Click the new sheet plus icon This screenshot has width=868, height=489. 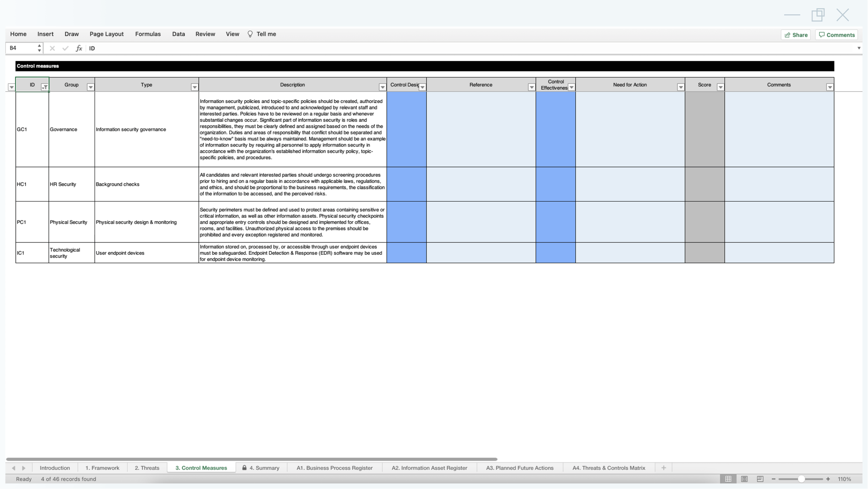pos(663,468)
